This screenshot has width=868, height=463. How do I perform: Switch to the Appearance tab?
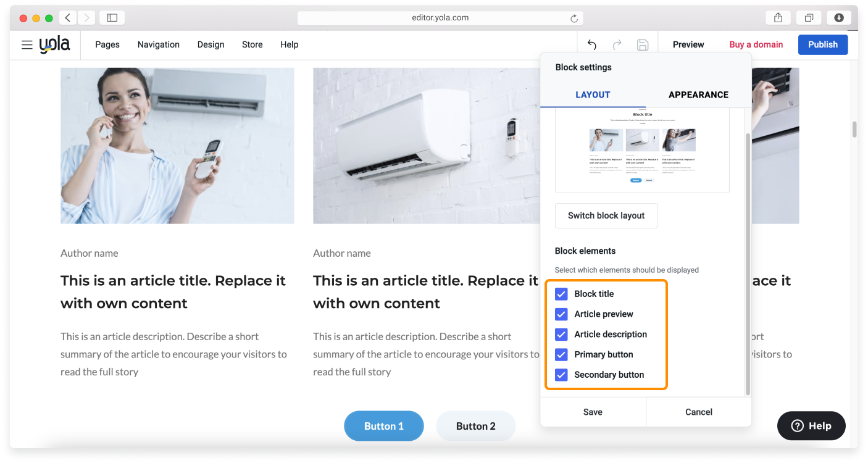coord(698,94)
